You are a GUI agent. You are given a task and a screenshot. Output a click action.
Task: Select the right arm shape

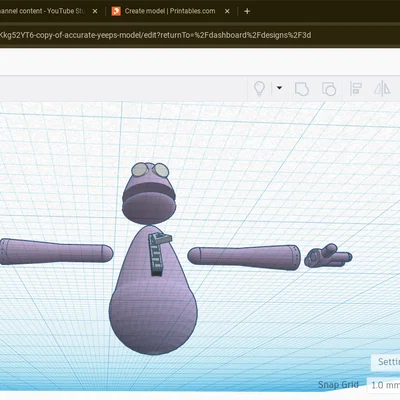(x=244, y=257)
